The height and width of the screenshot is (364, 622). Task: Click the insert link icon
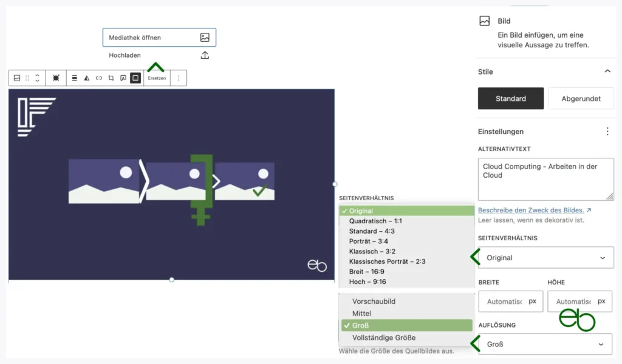(x=98, y=78)
